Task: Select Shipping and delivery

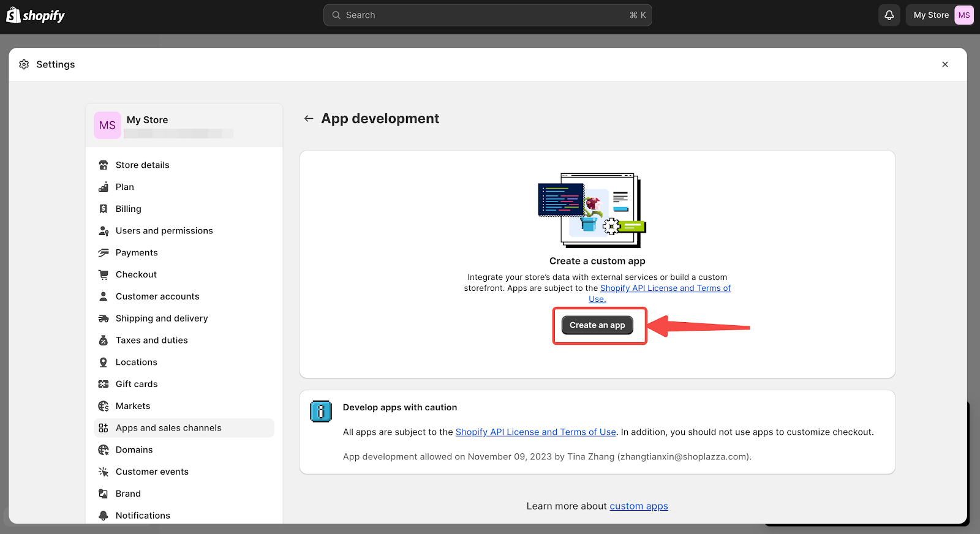Action: [x=184, y=318]
